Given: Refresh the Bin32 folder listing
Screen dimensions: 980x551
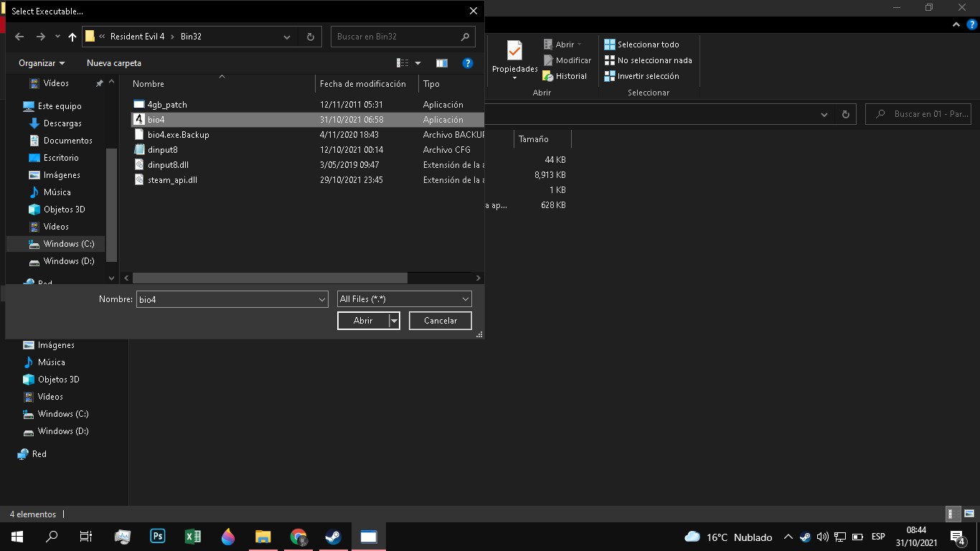Looking at the screenshot, I should 310,37.
